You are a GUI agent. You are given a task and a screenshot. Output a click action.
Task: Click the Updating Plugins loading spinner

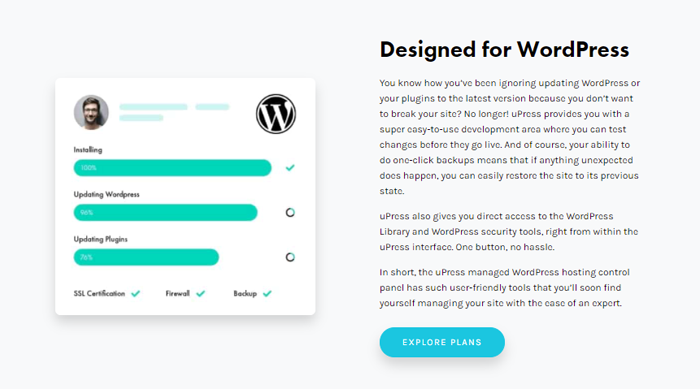pyautogui.click(x=290, y=257)
